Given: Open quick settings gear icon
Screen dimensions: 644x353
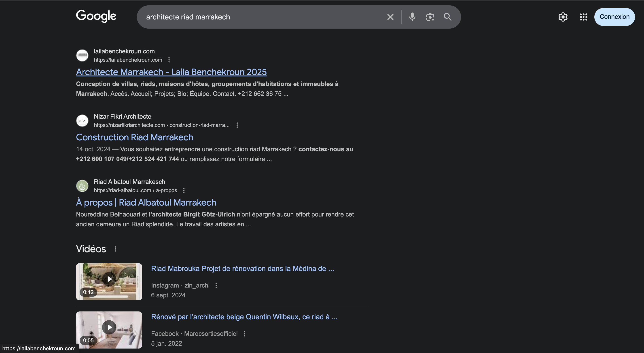Looking at the screenshot, I should (563, 17).
